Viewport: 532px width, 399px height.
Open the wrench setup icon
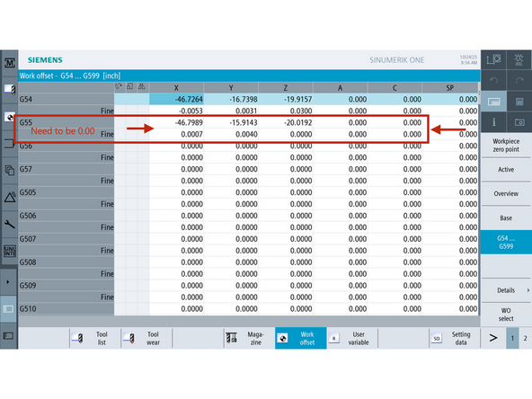pyautogui.click(x=10, y=224)
